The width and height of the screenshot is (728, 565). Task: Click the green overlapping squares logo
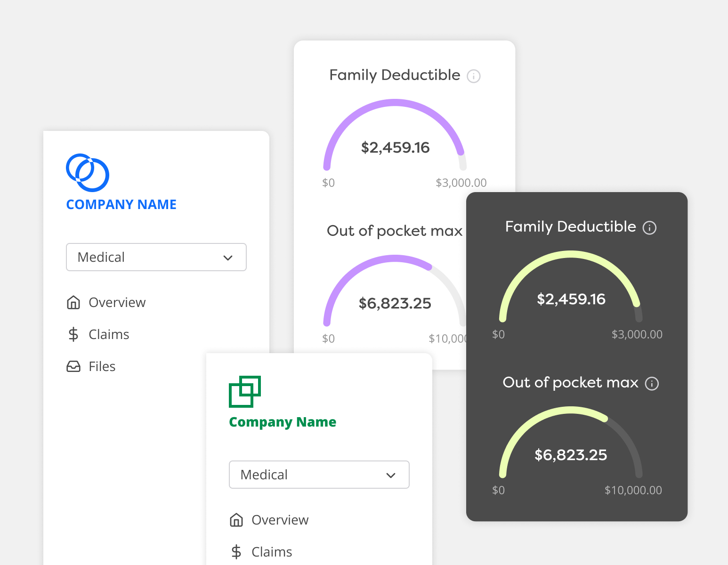coord(244,392)
